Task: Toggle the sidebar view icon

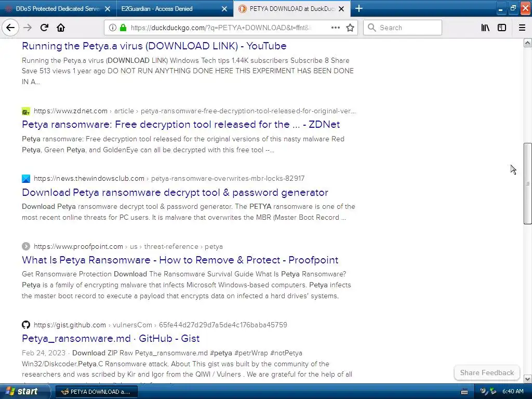Action: click(x=502, y=28)
